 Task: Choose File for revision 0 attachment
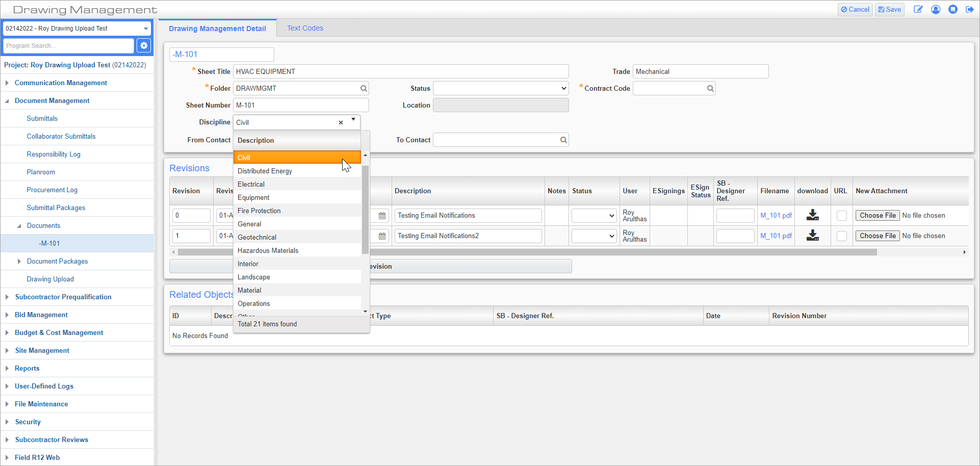pyautogui.click(x=878, y=216)
